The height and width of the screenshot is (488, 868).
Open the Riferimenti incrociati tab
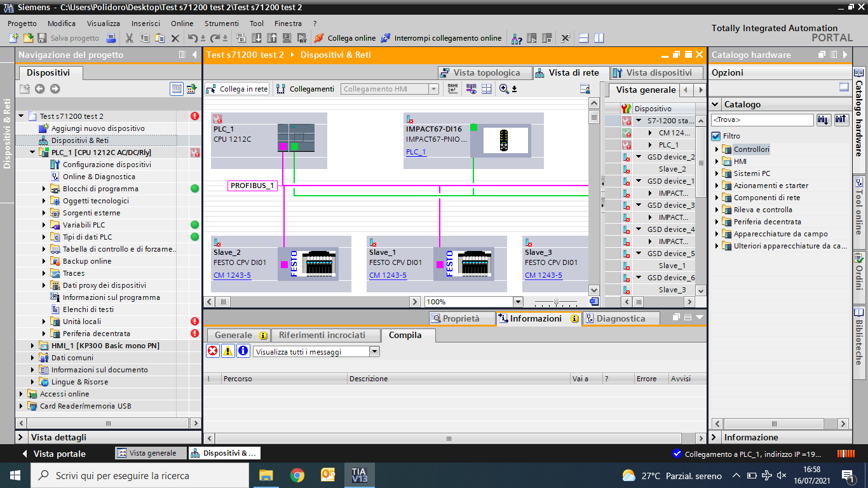click(x=325, y=335)
